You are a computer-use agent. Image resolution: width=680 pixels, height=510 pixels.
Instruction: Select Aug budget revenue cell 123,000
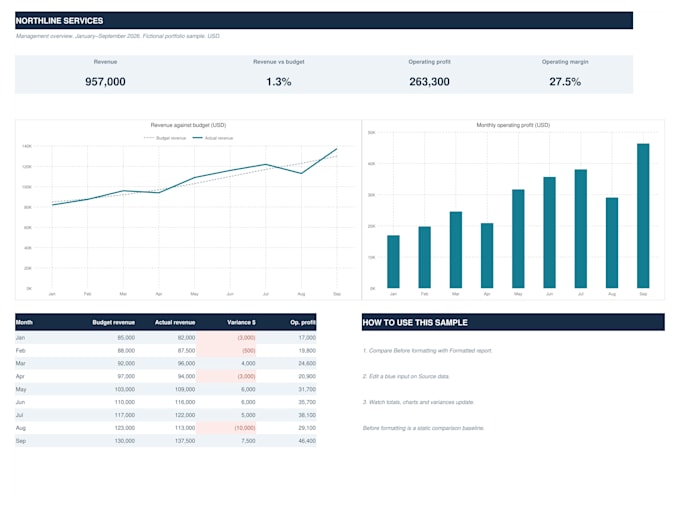[x=125, y=428]
